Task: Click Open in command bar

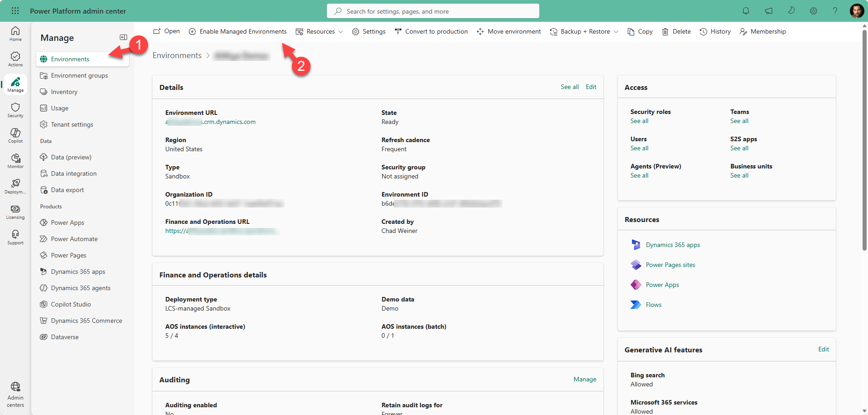Action: click(167, 31)
